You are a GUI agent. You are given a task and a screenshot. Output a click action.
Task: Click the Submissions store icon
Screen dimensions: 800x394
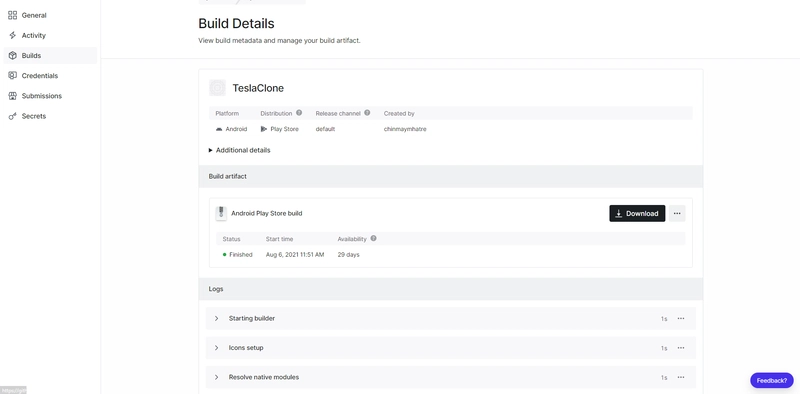13,96
